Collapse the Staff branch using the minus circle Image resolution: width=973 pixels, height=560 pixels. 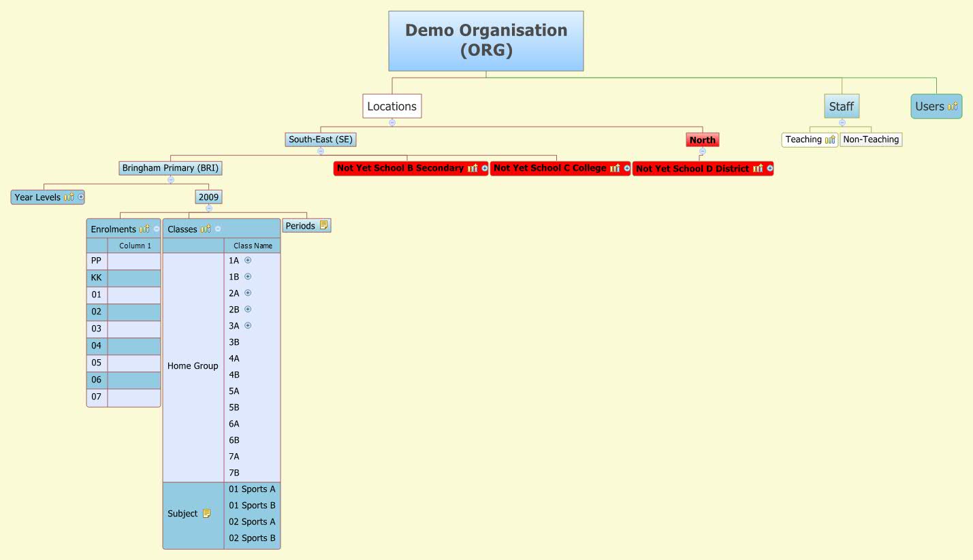click(842, 123)
